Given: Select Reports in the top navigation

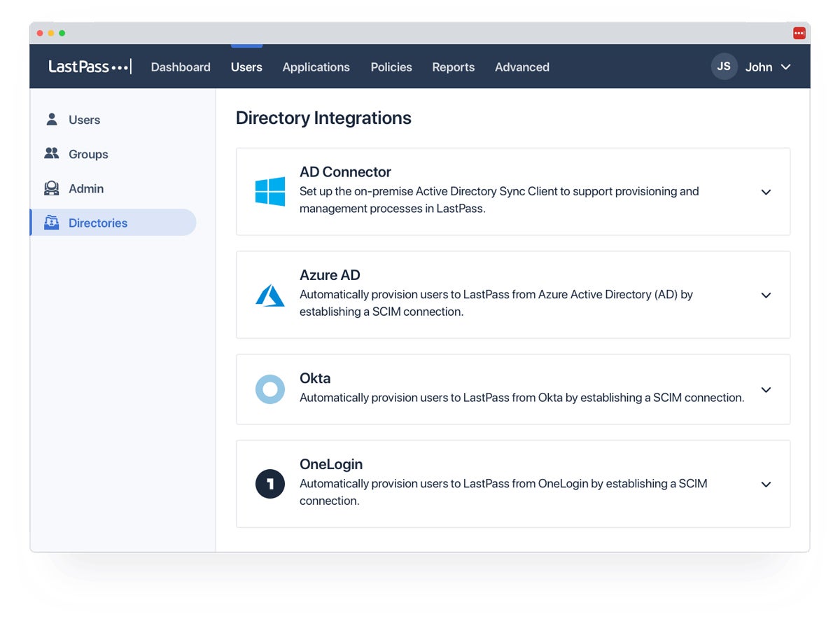Looking at the screenshot, I should pos(453,67).
